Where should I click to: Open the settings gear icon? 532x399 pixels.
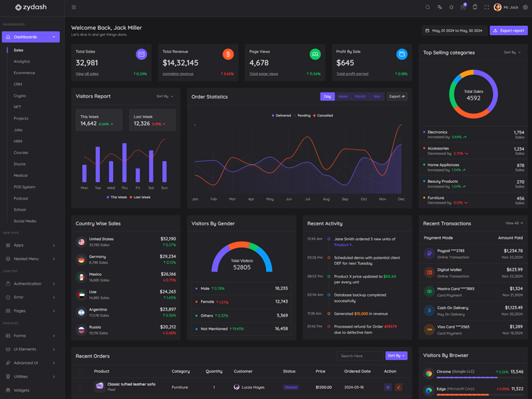tap(525, 7)
